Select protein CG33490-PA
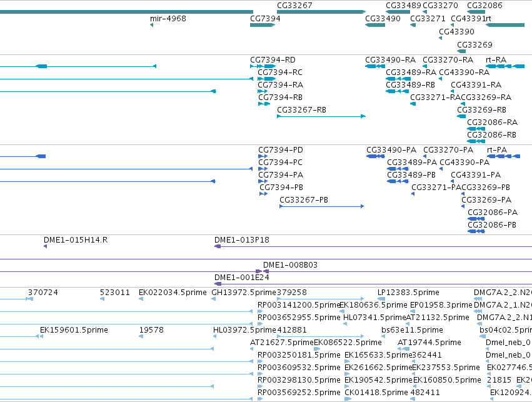Screen dimensions: 532x402 391,150
